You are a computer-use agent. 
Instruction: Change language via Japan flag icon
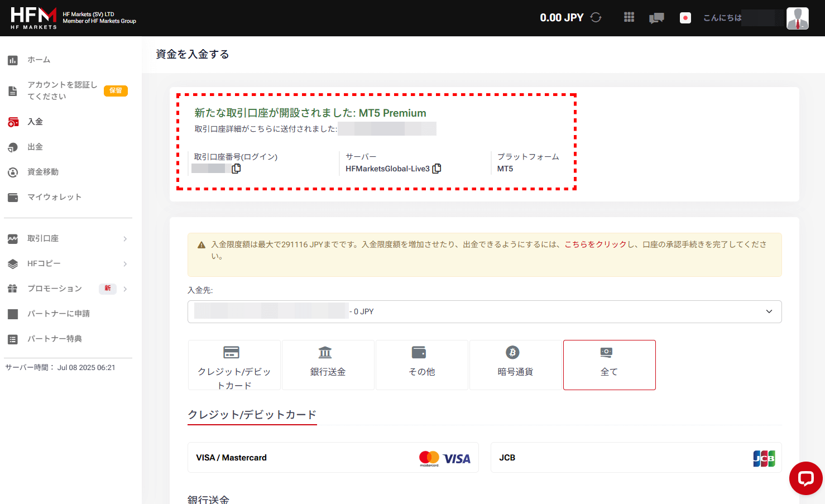[685, 18]
